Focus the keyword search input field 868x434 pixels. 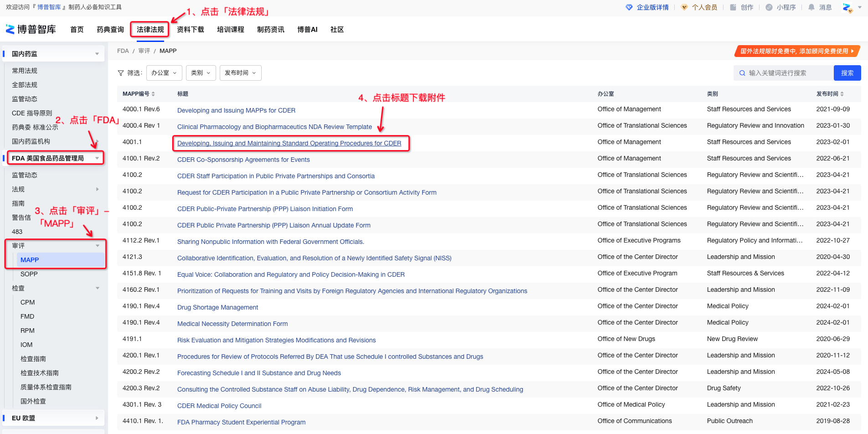pos(784,73)
